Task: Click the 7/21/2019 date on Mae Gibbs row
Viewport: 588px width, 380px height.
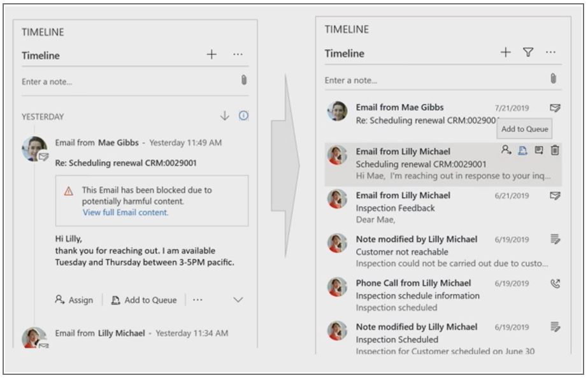Action: coord(512,108)
